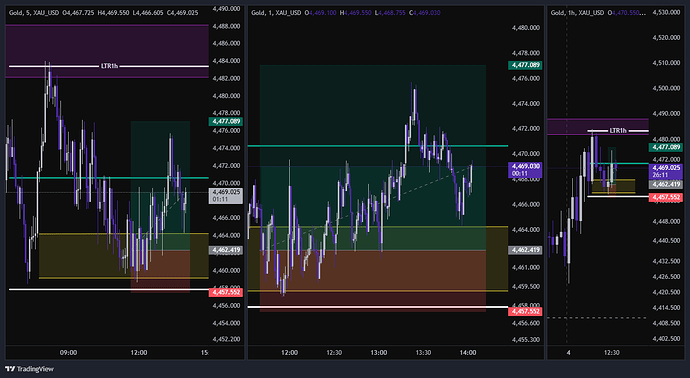
Task: Select the red stop-loss zone in 1-minute chart
Action: pos(373,280)
